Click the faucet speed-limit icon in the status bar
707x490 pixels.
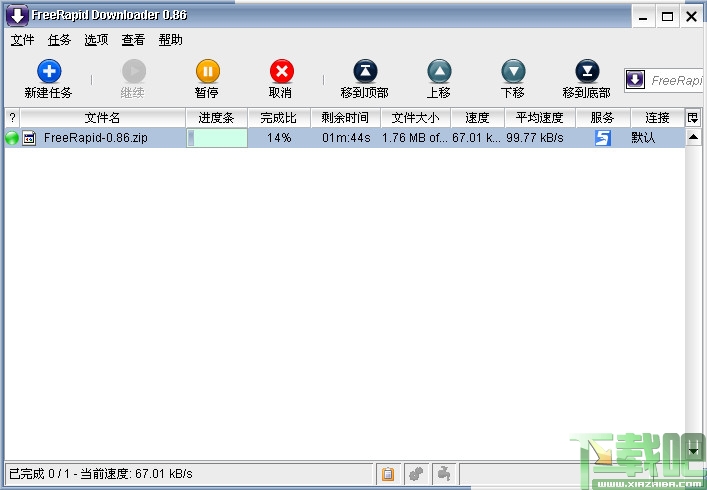444,473
